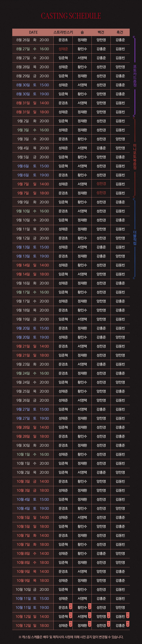Viewport: 142px width, 644px height.
Task: Click the schedule change notice footnote
Action: [71, 637]
